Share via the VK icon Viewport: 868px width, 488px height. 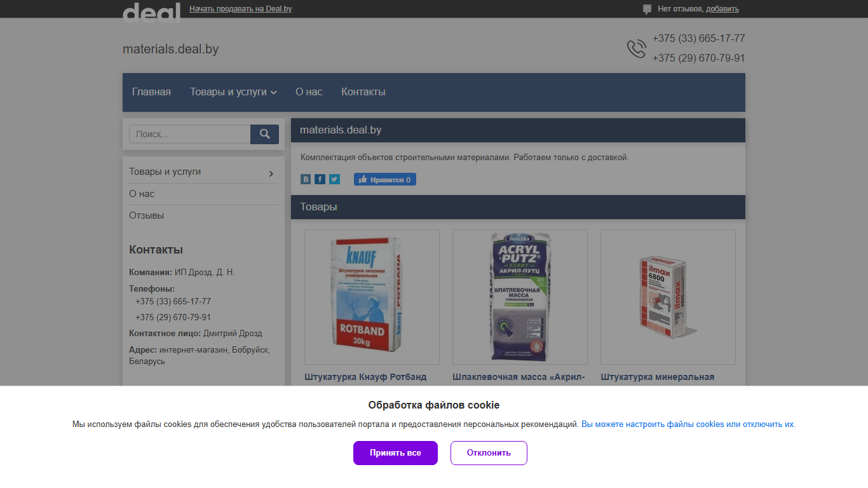pyautogui.click(x=306, y=179)
